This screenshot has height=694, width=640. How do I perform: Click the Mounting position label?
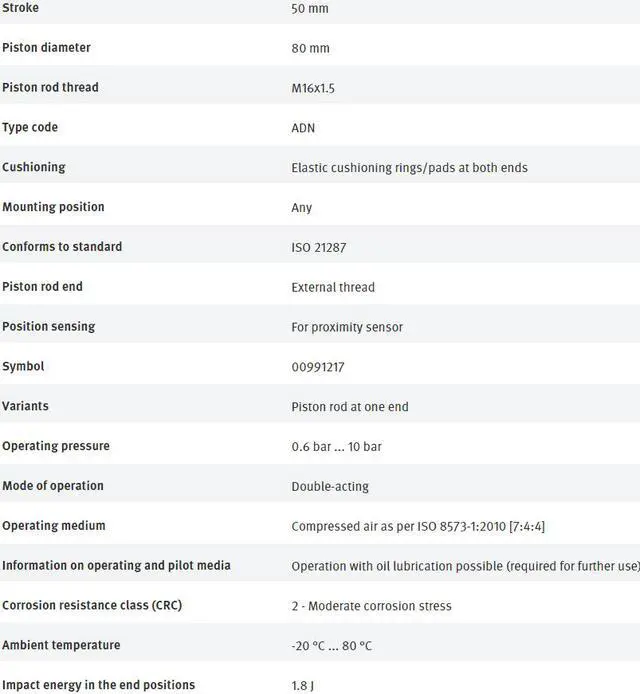pos(53,207)
